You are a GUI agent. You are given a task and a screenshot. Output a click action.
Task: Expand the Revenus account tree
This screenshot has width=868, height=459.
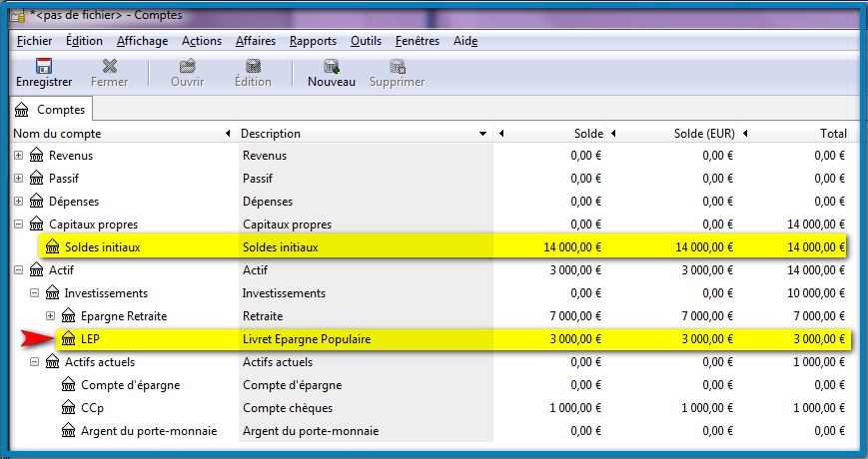coord(19,156)
